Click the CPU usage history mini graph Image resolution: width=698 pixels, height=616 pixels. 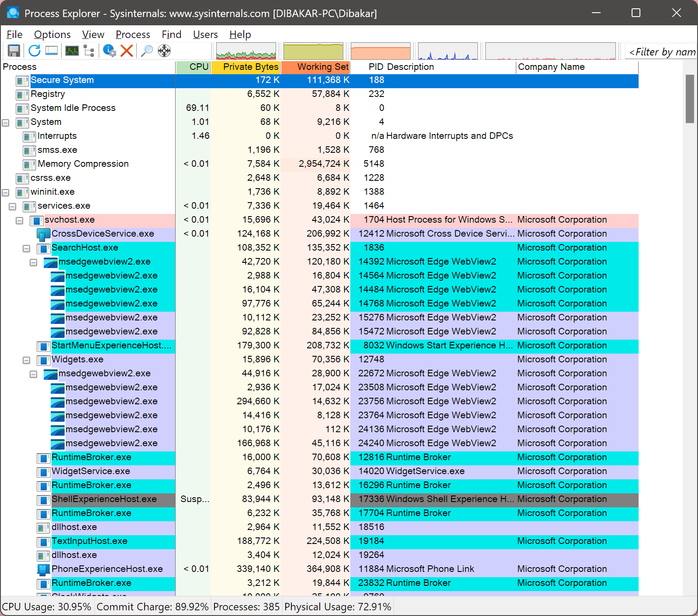[246, 51]
